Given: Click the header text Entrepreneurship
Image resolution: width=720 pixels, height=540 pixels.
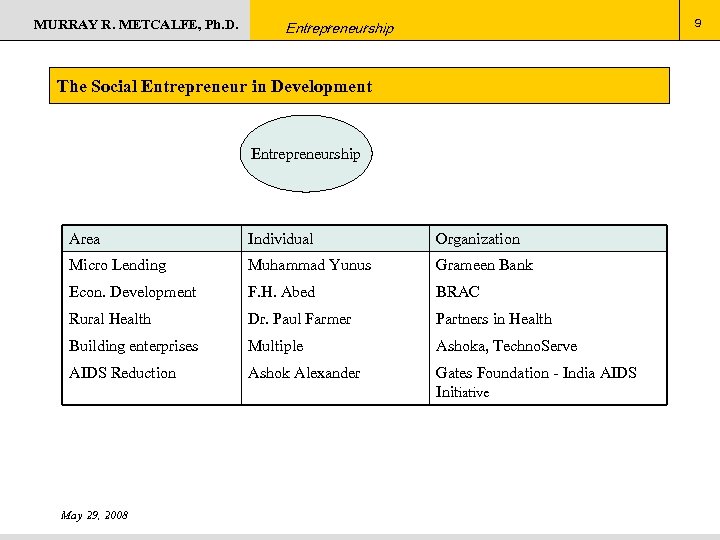Looking at the screenshot, I should (x=339, y=28).
